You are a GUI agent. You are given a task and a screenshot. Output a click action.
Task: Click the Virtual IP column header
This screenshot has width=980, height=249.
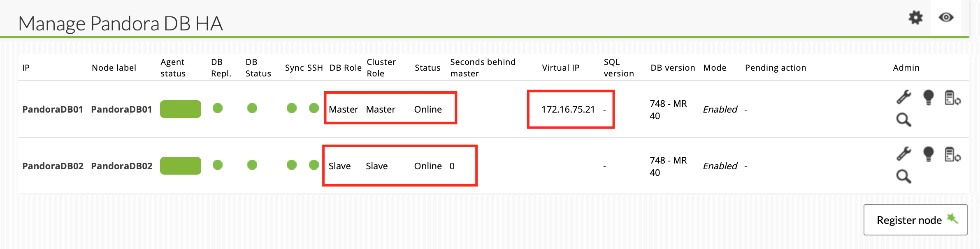click(x=560, y=68)
